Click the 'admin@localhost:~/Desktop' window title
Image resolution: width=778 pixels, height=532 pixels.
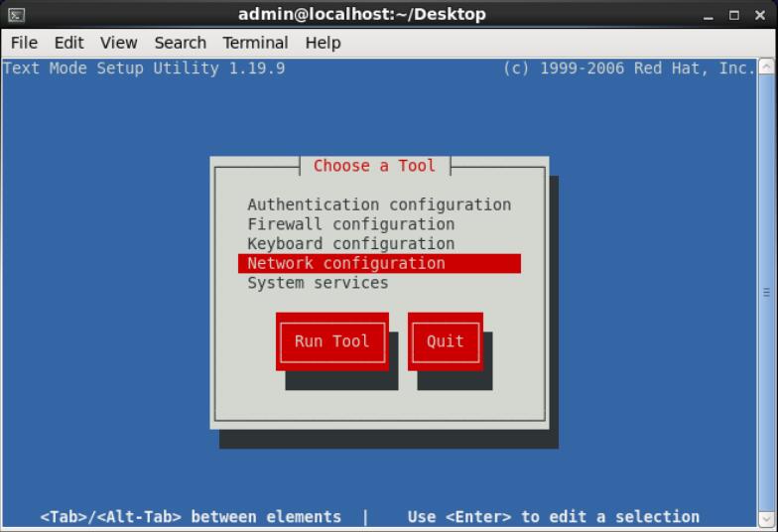(x=361, y=14)
